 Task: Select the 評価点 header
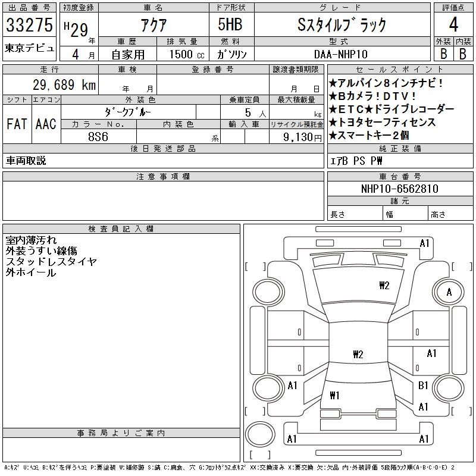453,8
